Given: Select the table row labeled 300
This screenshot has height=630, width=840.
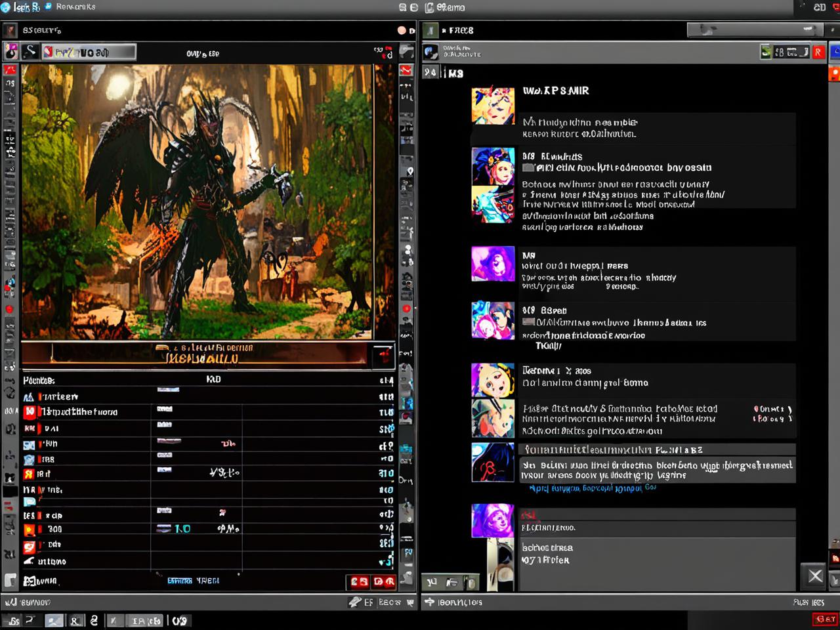Looking at the screenshot, I should [x=208, y=529].
